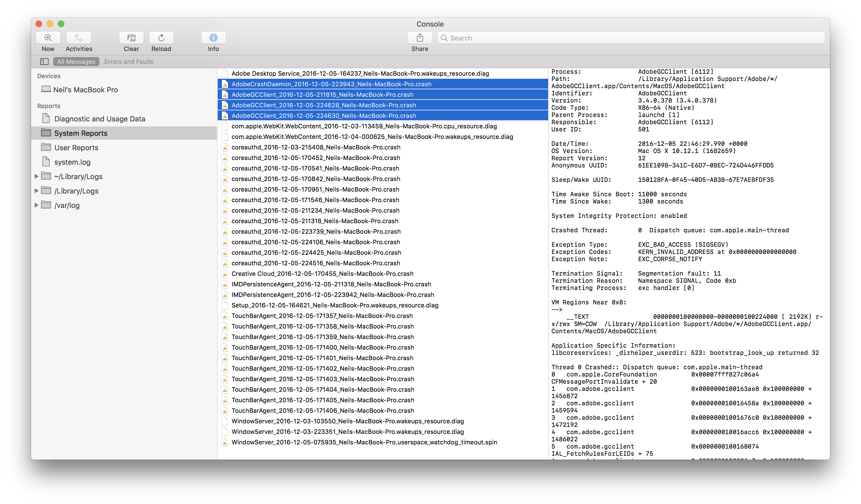Click file icon beside Setup 164621 diag
861x504 pixels.
tap(225, 305)
